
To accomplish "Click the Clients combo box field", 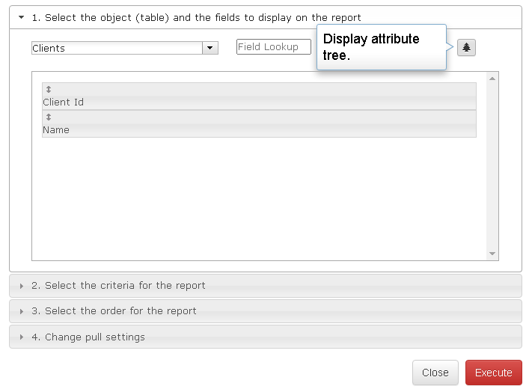I will pyautogui.click(x=117, y=48).
